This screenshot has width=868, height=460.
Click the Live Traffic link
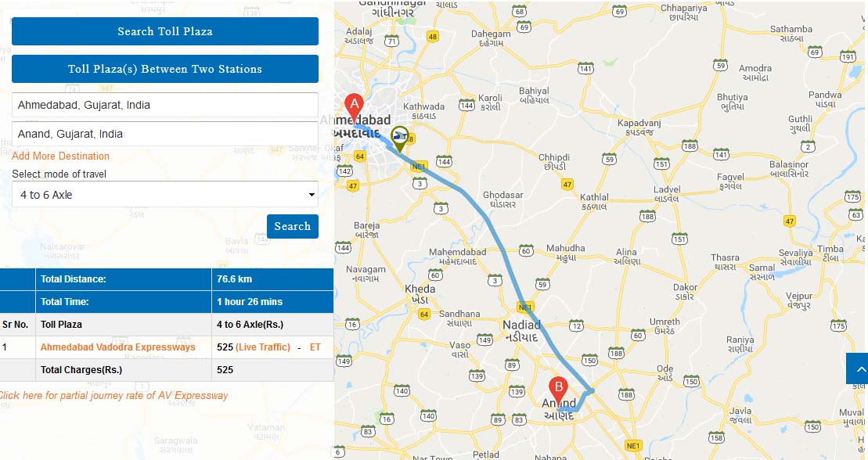point(263,347)
